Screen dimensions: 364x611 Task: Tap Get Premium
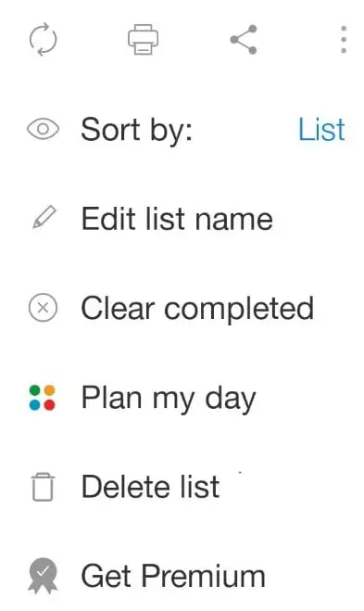pos(173,576)
